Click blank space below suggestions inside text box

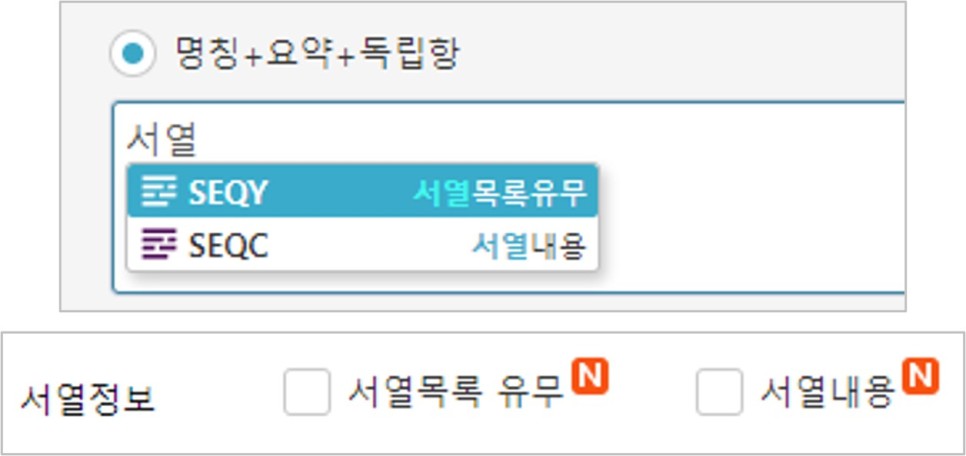pyautogui.click(x=357, y=280)
